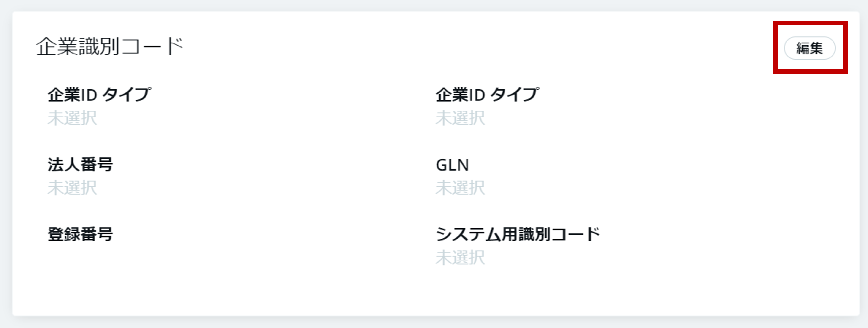Open edit mode for 企業識別コード card

coord(809,48)
